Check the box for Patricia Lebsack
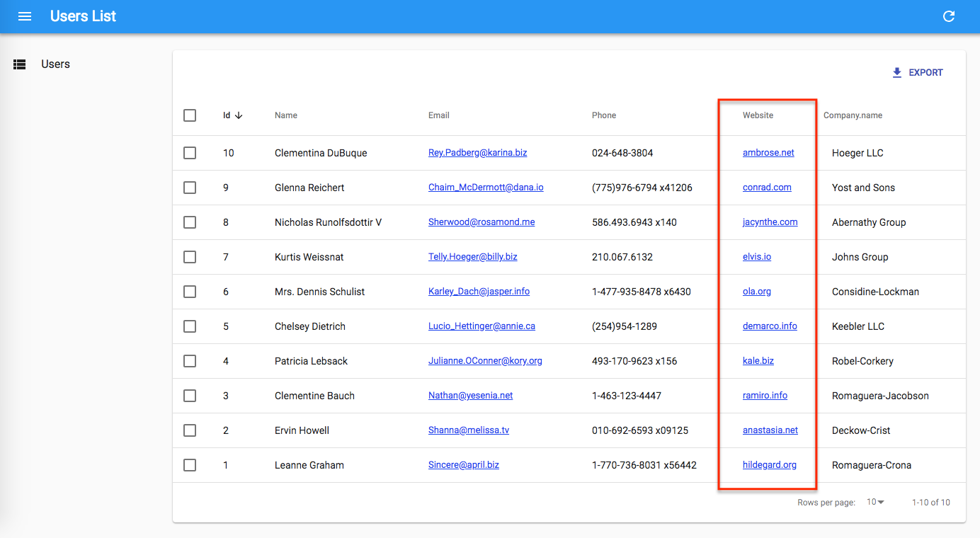 coord(190,361)
